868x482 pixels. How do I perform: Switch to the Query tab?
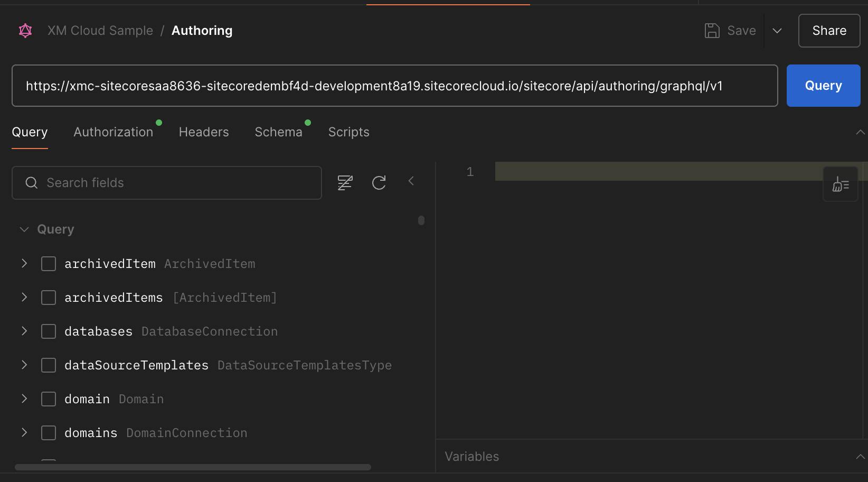30,132
